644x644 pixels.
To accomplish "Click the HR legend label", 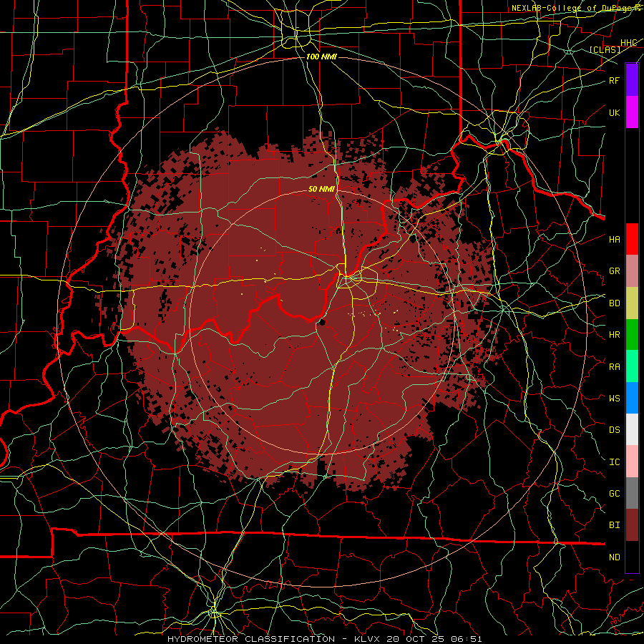I will [x=614, y=335].
